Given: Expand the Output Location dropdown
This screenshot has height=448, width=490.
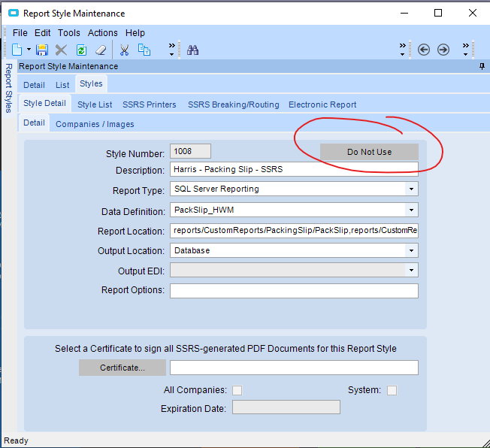Looking at the screenshot, I should coord(411,250).
